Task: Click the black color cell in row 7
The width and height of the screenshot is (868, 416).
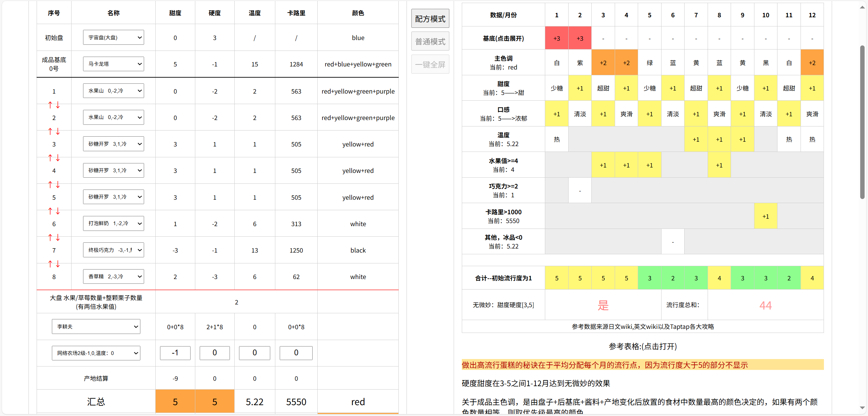Action: click(x=358, y=250)
